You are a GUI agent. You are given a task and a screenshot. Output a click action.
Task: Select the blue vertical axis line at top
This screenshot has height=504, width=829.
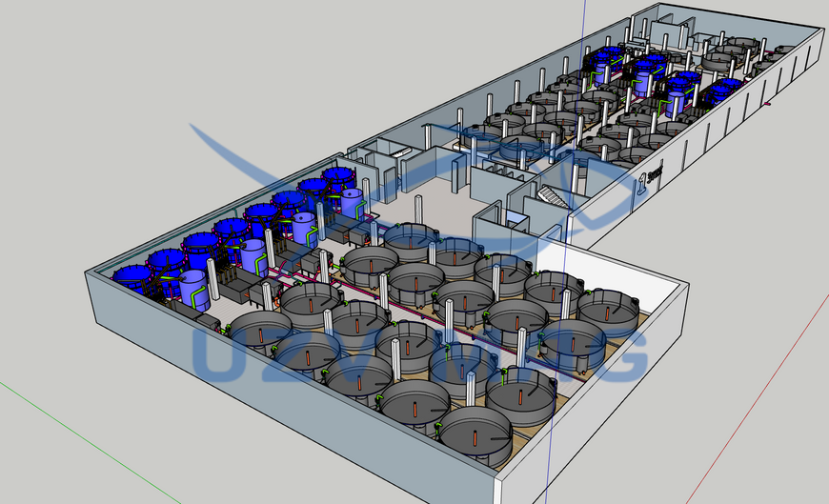coord(585,21)
